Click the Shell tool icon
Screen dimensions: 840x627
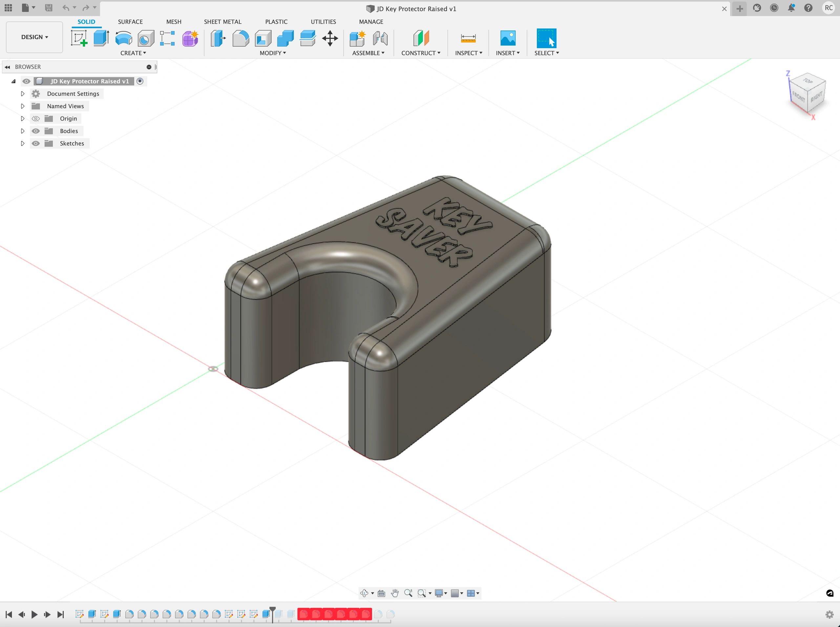(263, 38)
